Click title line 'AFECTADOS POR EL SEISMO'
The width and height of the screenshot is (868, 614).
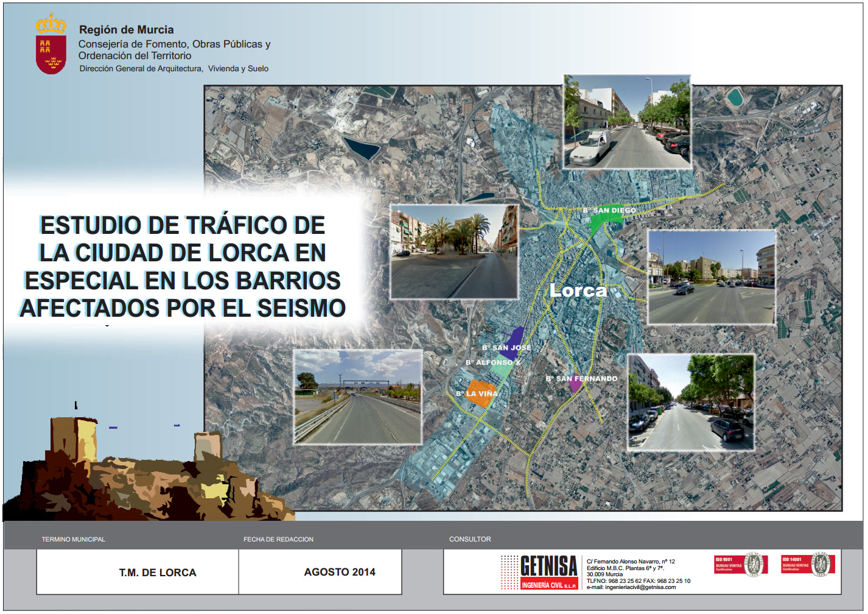click(x=182, y=308)
